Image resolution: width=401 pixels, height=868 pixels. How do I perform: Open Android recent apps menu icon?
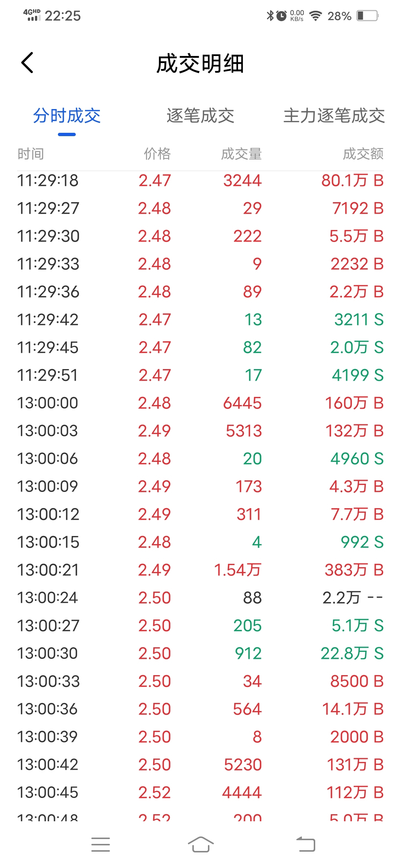pyautogui.click(x=101, y=845)
